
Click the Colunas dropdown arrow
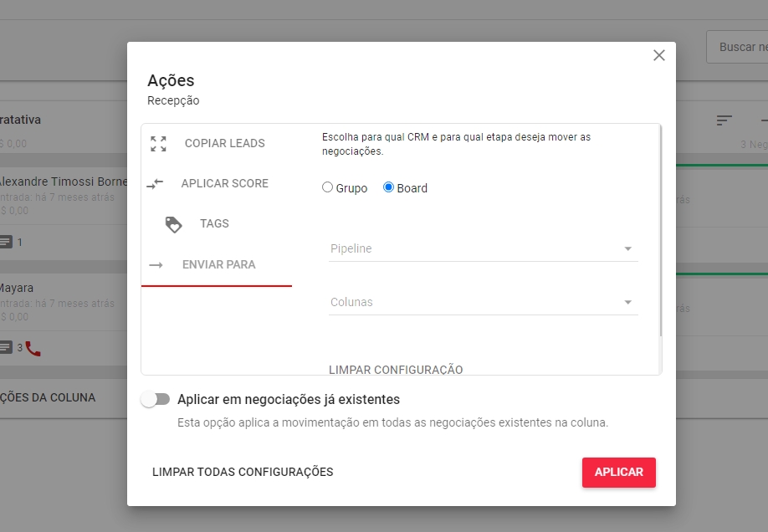[628, 302]
